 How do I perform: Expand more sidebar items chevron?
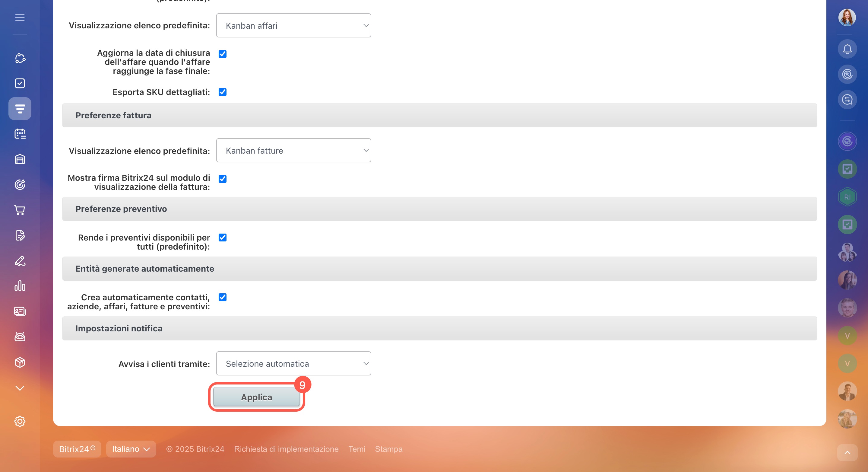20,388
